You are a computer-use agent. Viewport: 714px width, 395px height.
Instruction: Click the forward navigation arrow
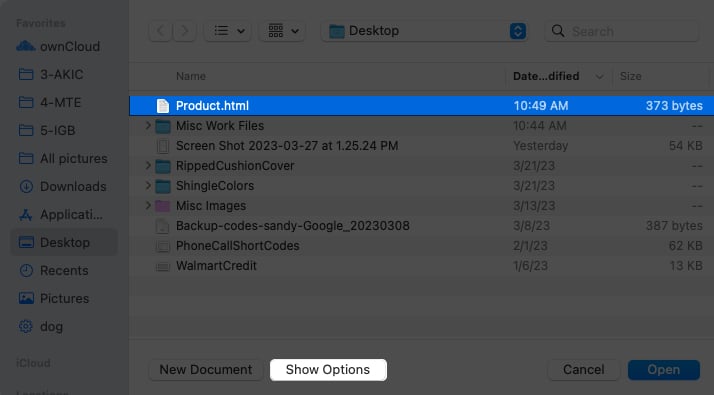184,31
